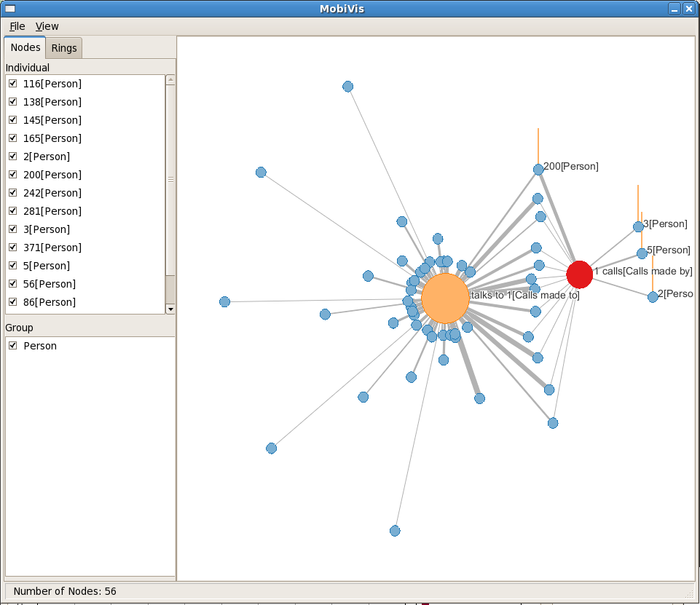Switch to the Nodes tab
Viewport: 700px width, 605px height.
coord(25,47)
